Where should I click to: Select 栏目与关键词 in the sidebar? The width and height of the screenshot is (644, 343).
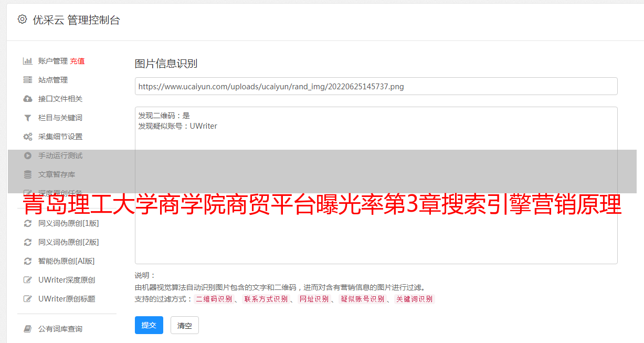click(60, 118)
